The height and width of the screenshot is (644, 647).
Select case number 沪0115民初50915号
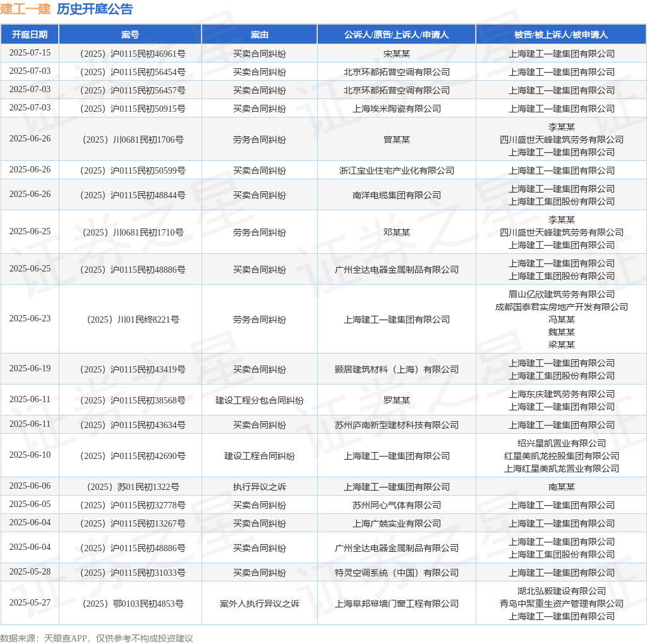(133, 109)
